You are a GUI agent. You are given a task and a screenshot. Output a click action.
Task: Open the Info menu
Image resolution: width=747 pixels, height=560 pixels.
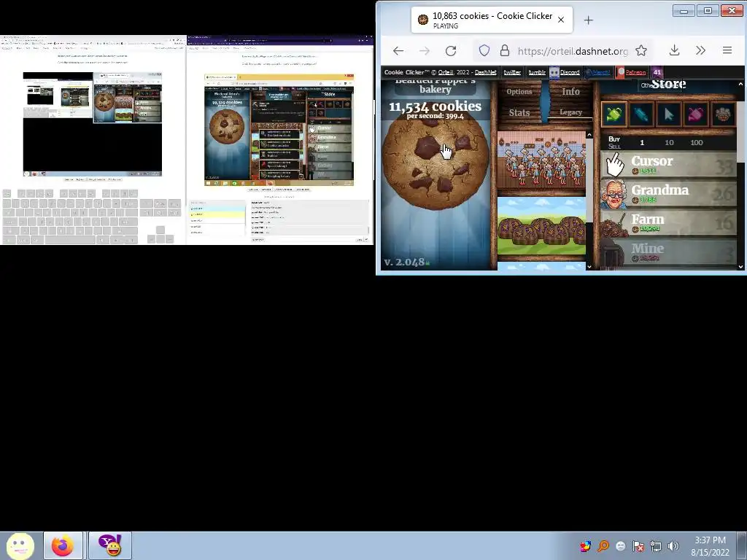tap(570, 91)
